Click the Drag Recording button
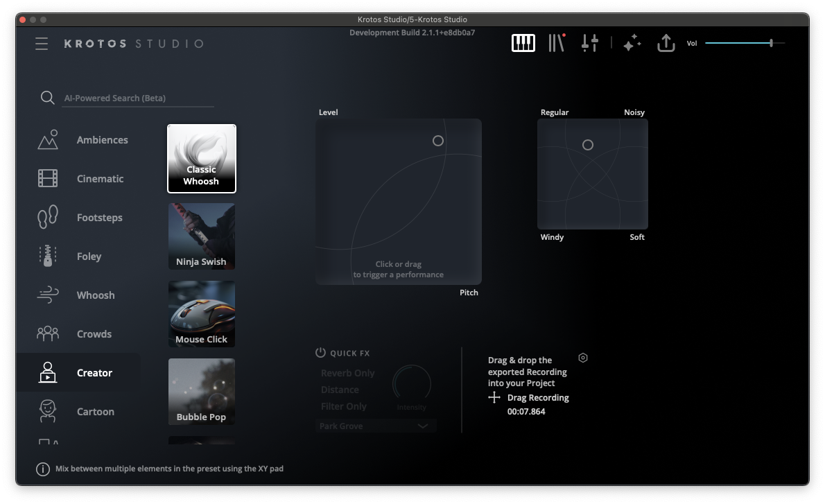 [538, 398]
